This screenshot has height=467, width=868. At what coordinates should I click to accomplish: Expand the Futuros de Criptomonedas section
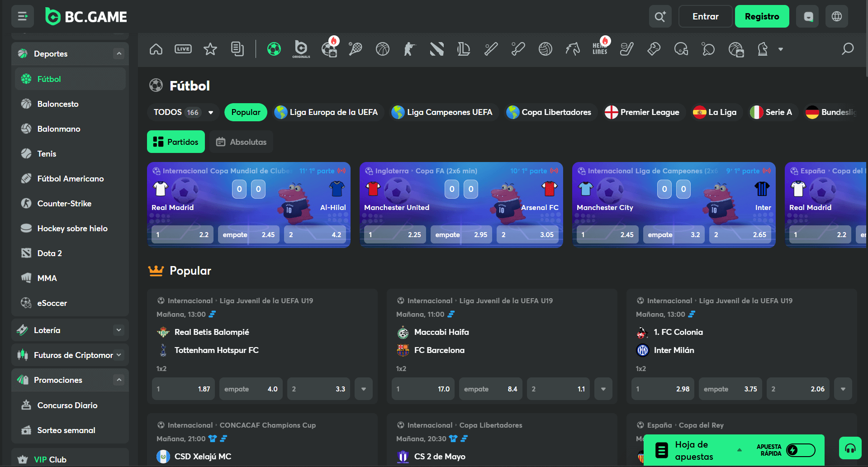click(119, 355)
